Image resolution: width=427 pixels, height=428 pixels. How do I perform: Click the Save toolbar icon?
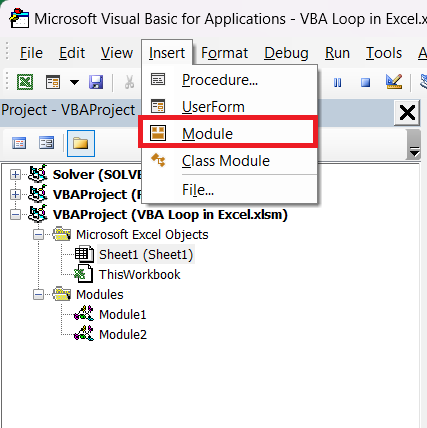[x=96, y=82]
